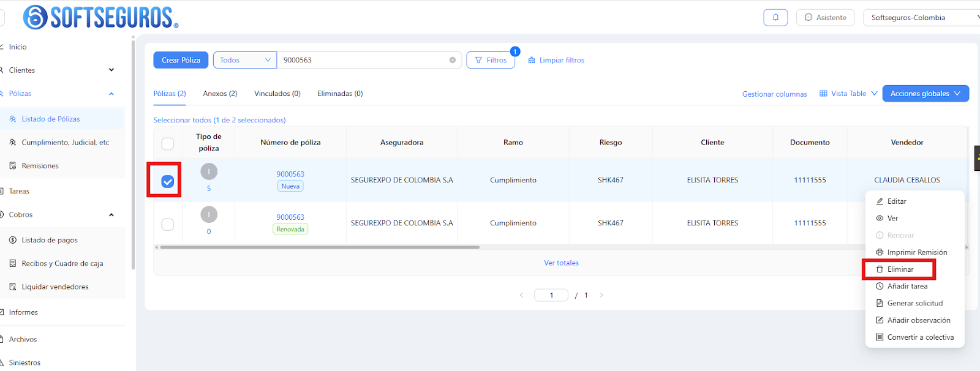Select Editar from the context menu

(x=915, y=201)
